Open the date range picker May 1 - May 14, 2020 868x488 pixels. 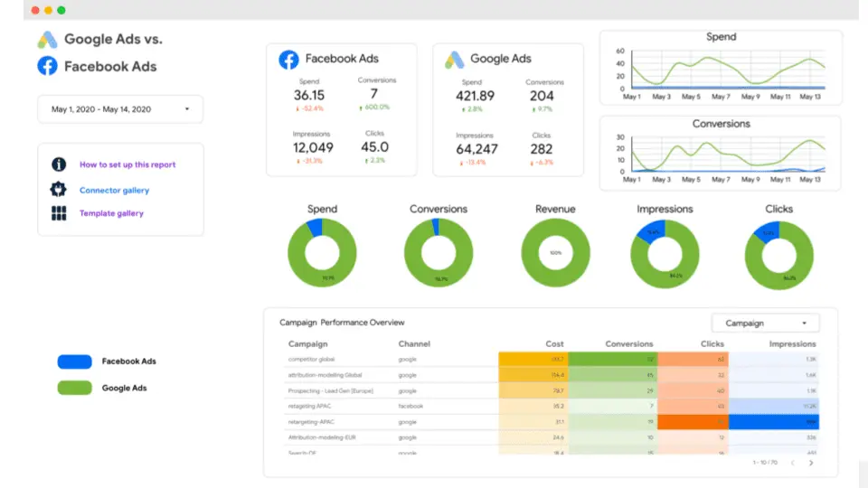(x=120, y=109)
